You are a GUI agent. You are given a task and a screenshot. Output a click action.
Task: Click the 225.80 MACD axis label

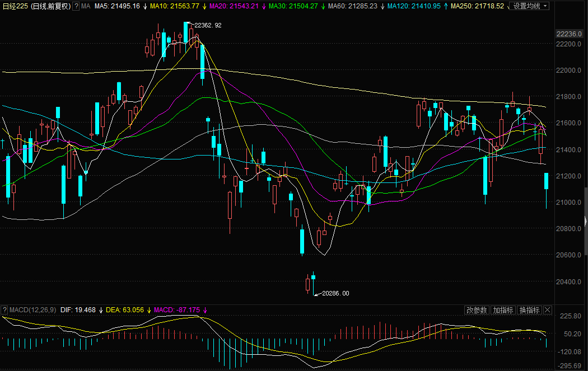click(x=571, y=316)
